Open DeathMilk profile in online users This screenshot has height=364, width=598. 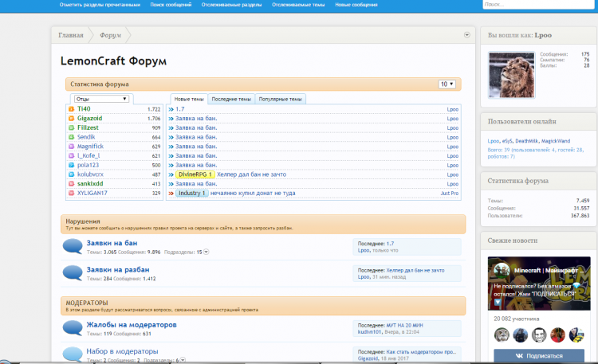click(527, 141)
